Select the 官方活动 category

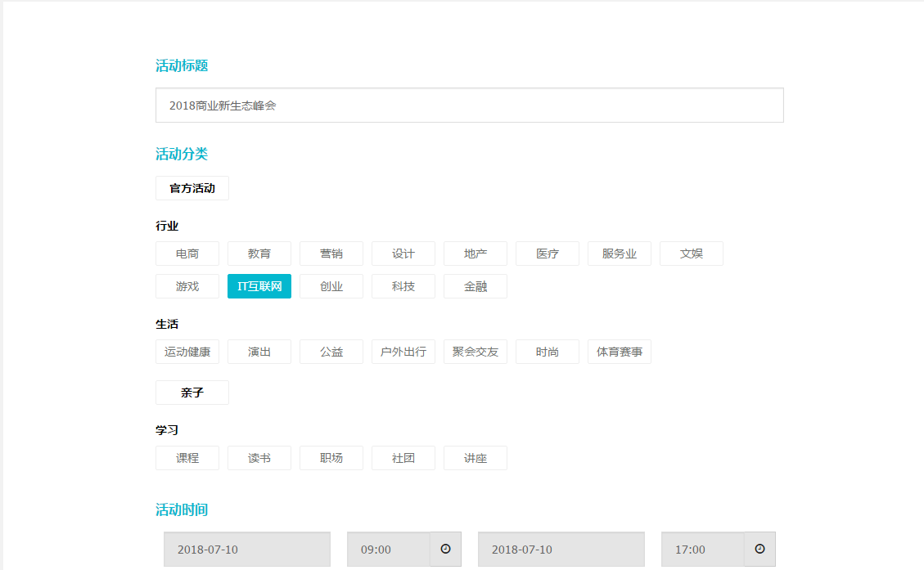192,188
